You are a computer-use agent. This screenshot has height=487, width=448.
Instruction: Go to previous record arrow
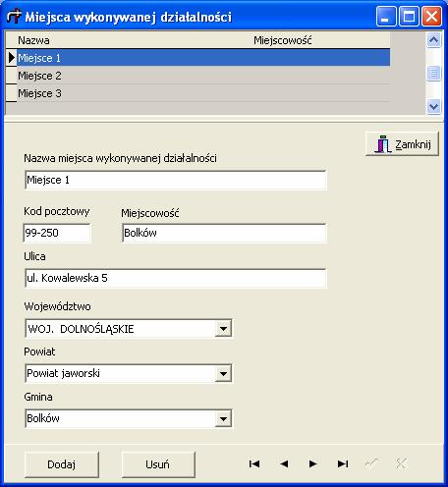tap(284, 463)
